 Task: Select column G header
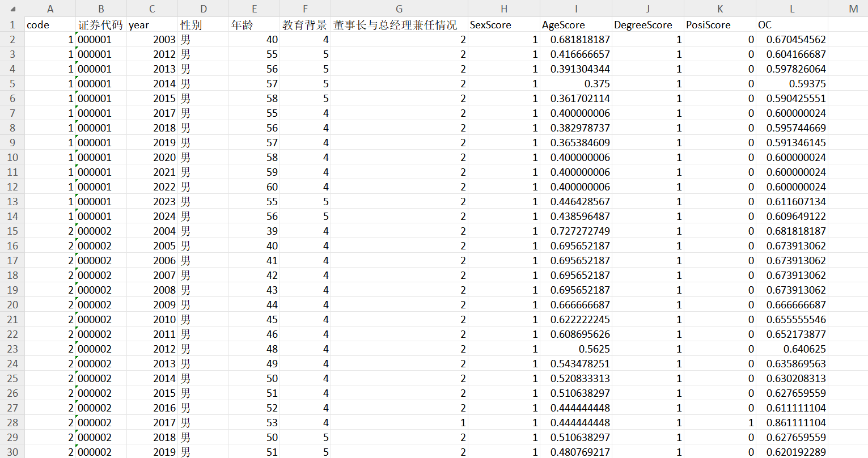[x=399, y=9]
